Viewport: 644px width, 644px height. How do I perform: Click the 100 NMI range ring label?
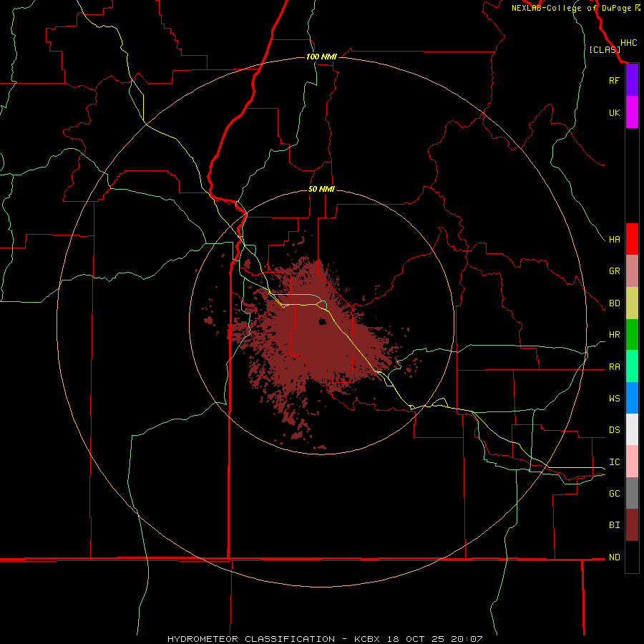pyautogui.click(x=321, y=57)
